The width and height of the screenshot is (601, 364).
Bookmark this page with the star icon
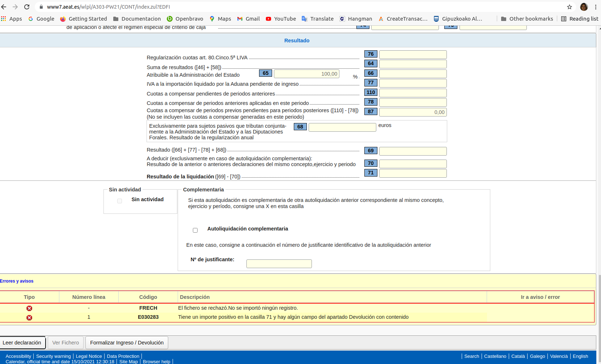coord(569,7)
